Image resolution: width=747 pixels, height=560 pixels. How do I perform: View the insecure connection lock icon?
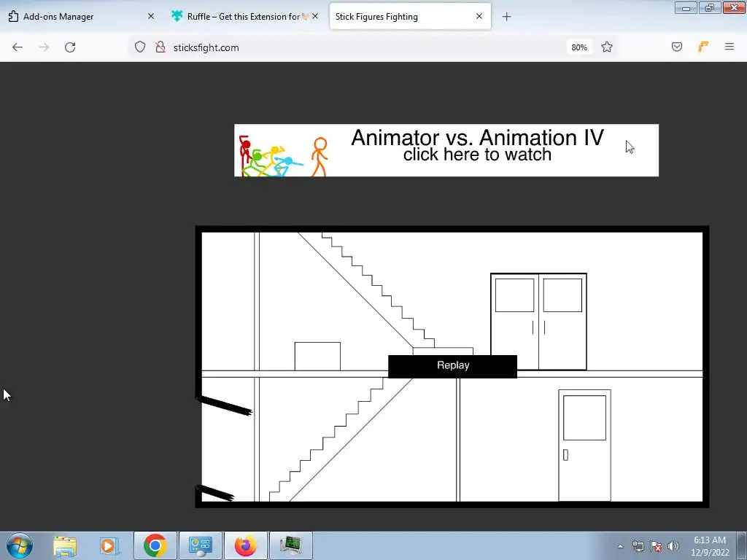(x=160, y=47)
